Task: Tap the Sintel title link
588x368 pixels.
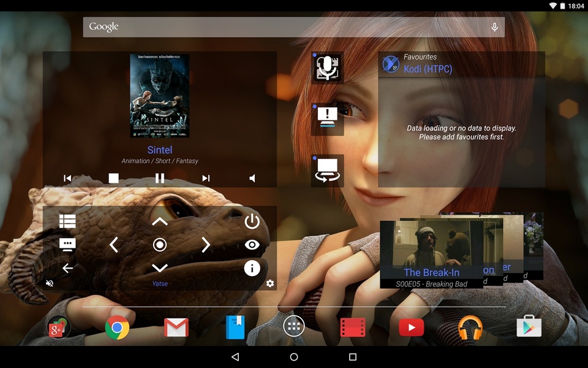Action: coord(160,150)
